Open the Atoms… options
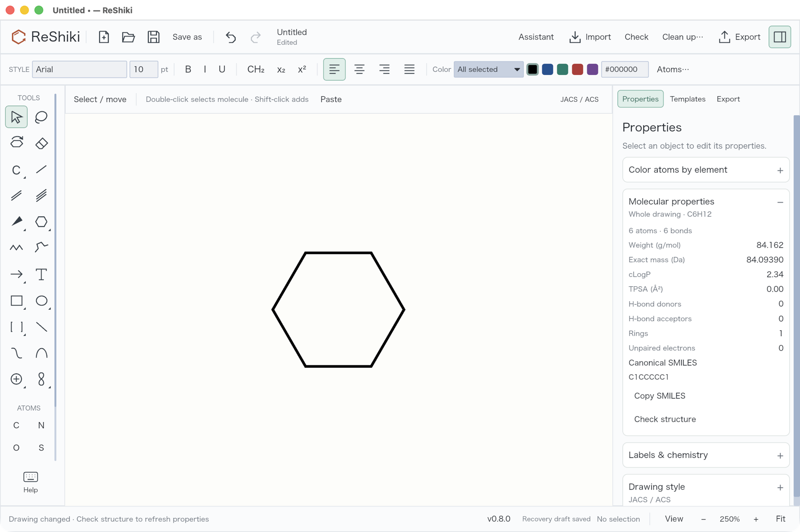 (672, 69)
